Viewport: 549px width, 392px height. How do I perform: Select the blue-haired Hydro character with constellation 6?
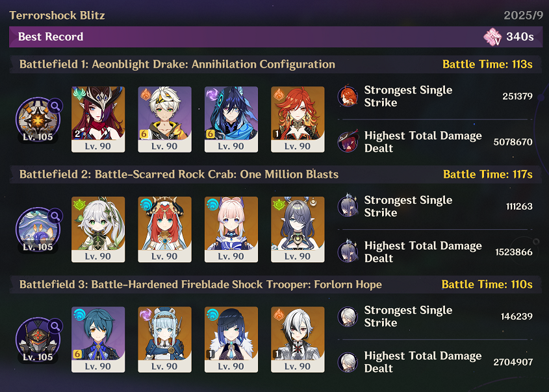(98, 339)
